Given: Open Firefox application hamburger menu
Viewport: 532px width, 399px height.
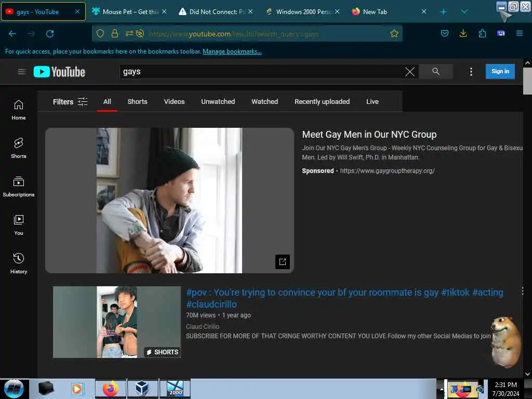Looking at the screenshot, I should tap(520, 33).
